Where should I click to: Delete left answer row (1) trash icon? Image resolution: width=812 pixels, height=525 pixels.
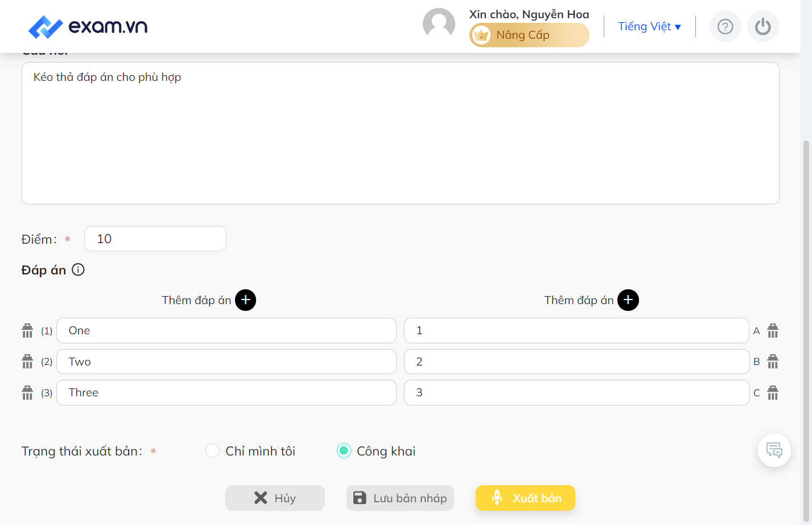click(27, 331)
